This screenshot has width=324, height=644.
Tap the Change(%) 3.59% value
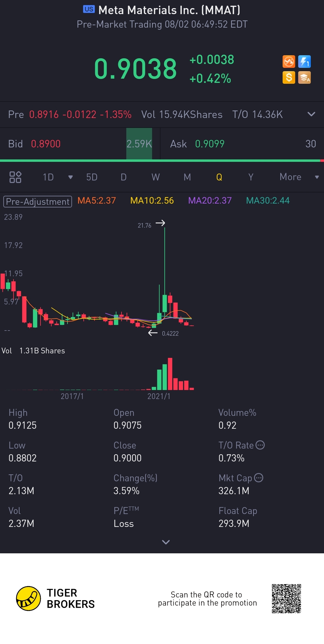pos(126,491)
